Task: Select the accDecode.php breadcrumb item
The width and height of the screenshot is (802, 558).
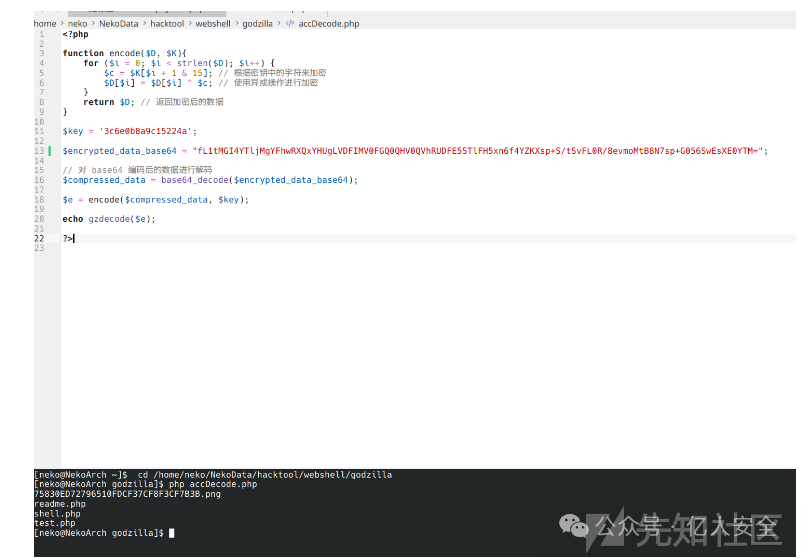Action: (329, 24)
